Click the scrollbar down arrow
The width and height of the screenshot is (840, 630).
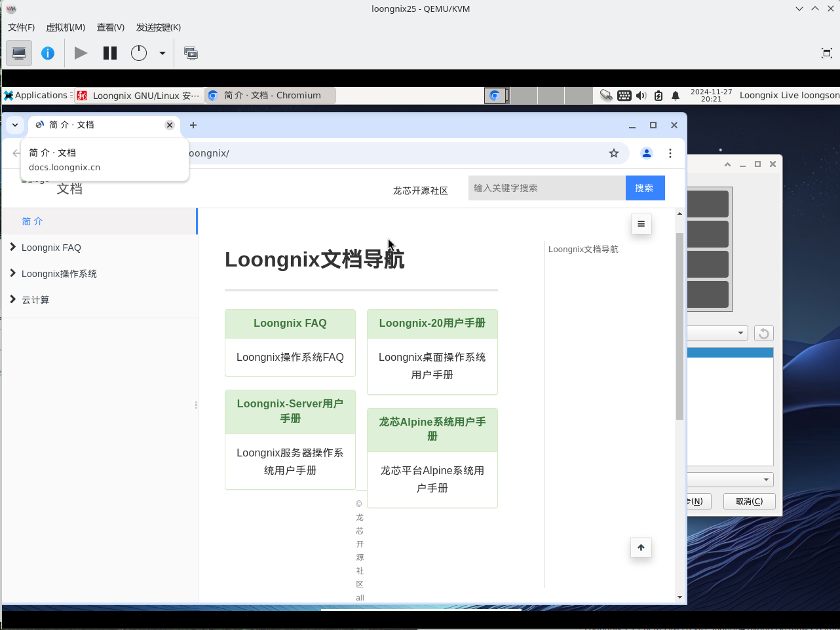(679, 597)
